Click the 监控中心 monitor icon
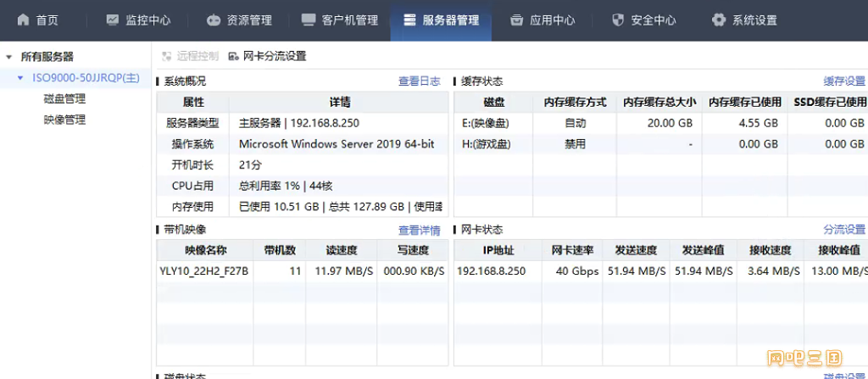The height and width of the screenshot is (379, 868). [x=112, y=20]
